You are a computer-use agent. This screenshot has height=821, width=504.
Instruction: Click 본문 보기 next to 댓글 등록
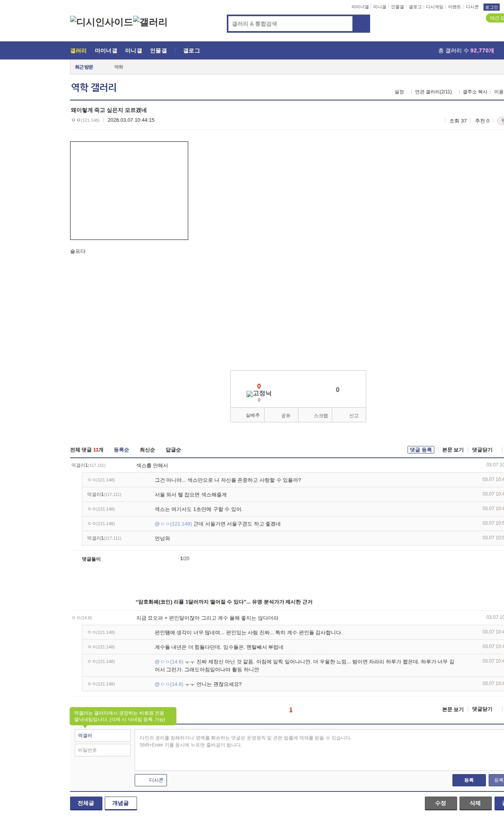point(453,450)
